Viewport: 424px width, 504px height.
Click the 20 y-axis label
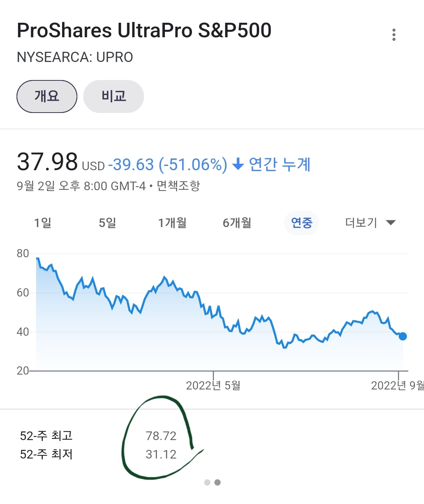(23, 371)
